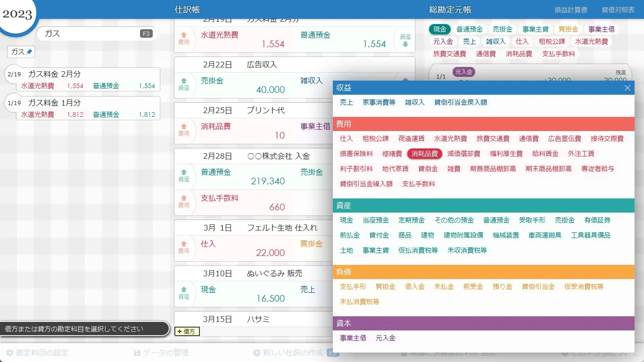Select the 通信費 ledger account chip
This screenshot has height=362, width=644.
(x=486, y=54)
